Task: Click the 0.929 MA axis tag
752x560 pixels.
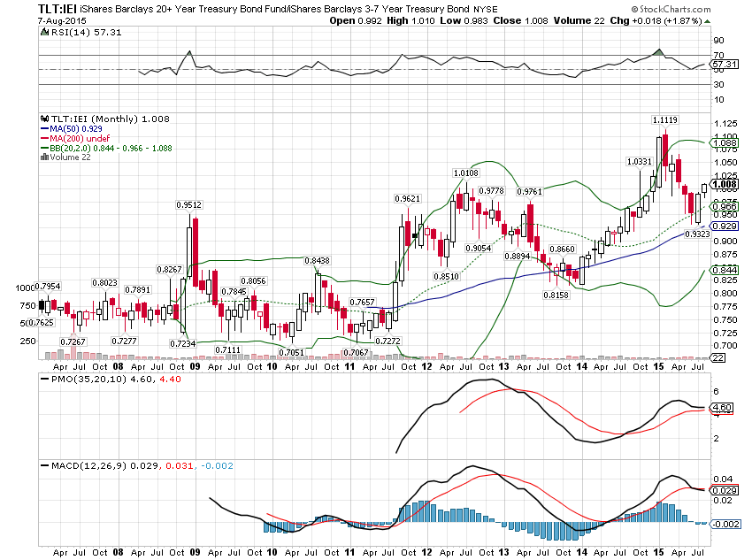Action: pyautogui.click(x=725, y=226)
